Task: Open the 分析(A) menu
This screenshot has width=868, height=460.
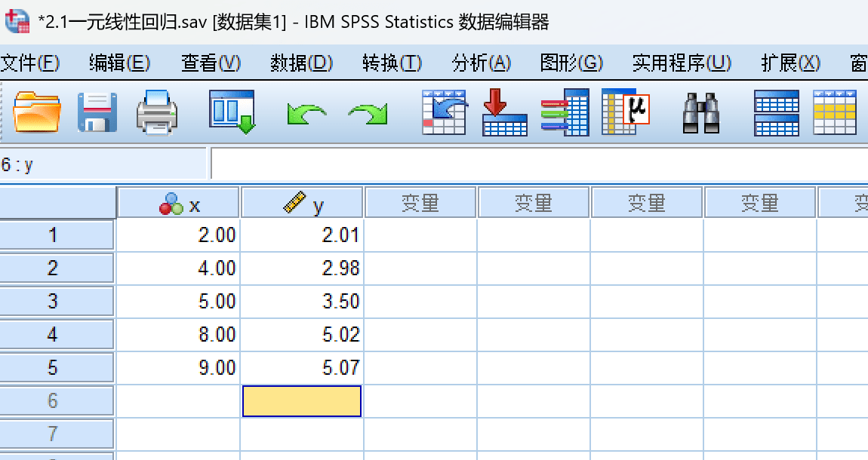Action: pyautogui.click(x=482, y=63)
